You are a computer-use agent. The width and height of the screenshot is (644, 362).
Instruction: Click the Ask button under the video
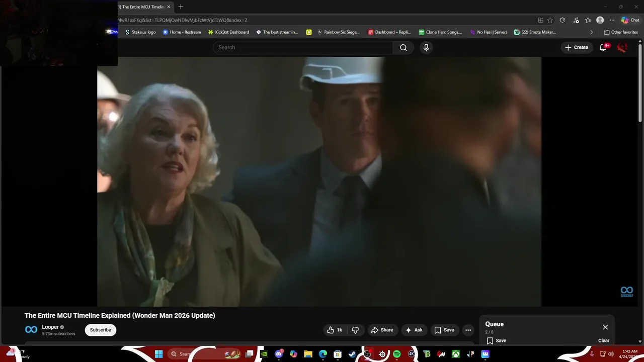click(414, 330)
